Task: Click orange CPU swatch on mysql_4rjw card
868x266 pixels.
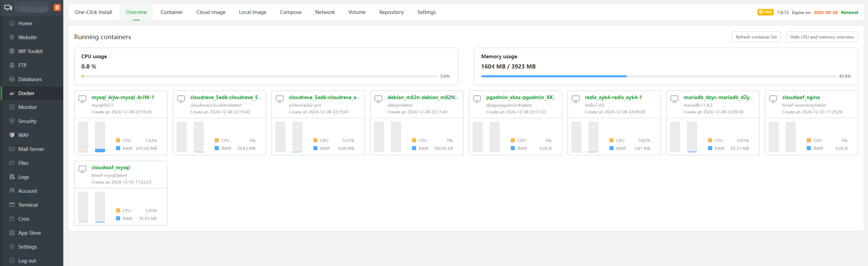Action: click(118, 140)
